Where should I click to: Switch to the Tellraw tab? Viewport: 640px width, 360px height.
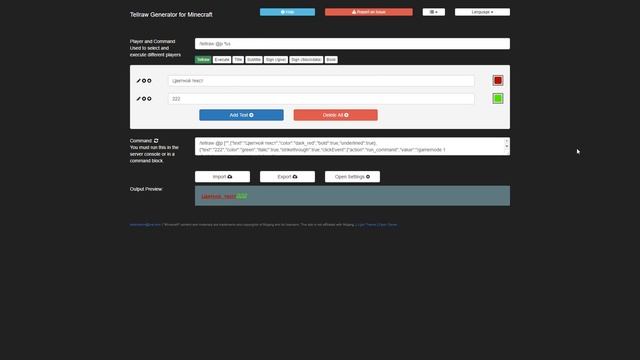click(x=203, y=60)
